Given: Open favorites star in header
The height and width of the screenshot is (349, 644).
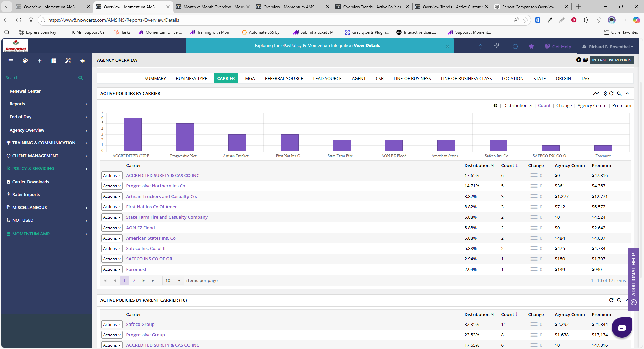Looking at the screenshot, I should coord(531,46).
